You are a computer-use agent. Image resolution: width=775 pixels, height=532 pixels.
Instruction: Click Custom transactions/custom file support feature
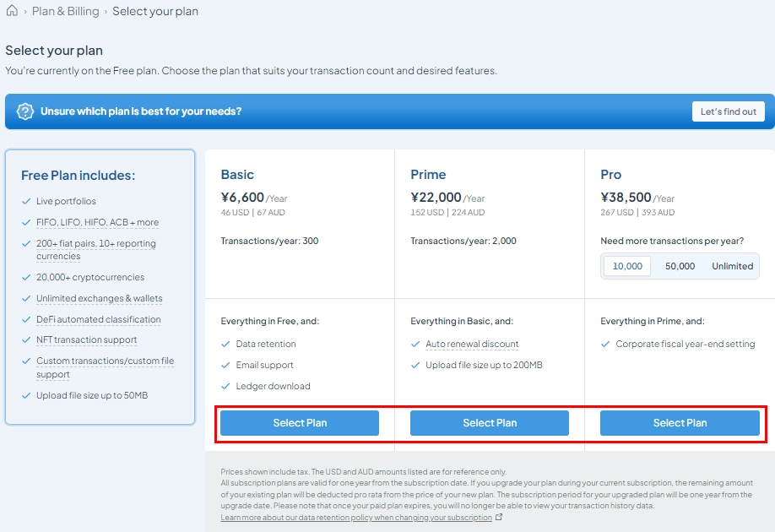tap(105, 367)
